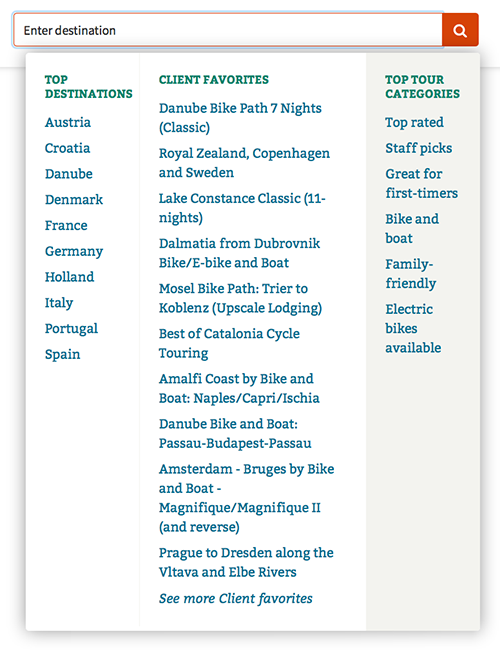Open Lake Constance Classic 11-nights tour
Image resolution: width=500 pixels, height=654 pixels.
tap(242, 208)
